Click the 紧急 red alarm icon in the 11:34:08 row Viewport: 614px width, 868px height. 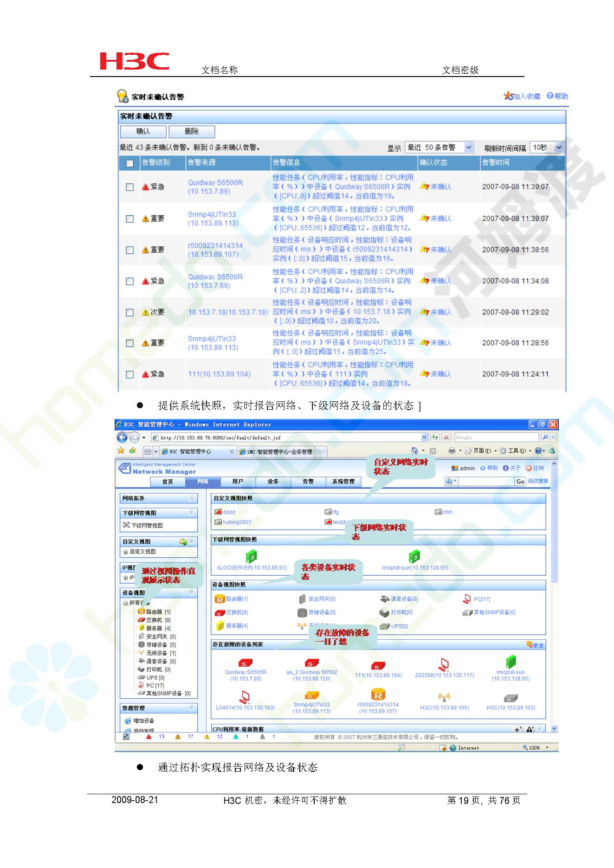point(145,281)
